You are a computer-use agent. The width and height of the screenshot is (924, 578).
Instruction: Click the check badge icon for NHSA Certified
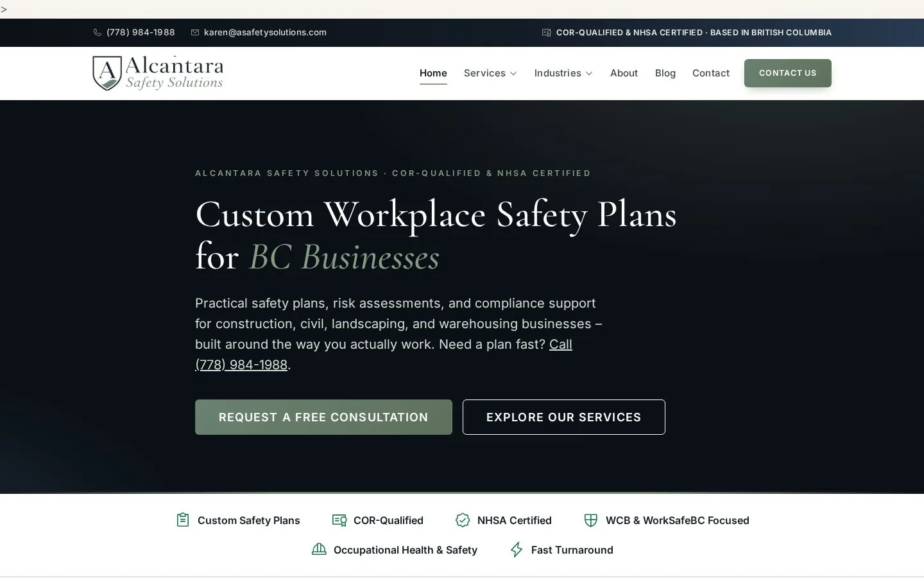click(x=463, y=520)
